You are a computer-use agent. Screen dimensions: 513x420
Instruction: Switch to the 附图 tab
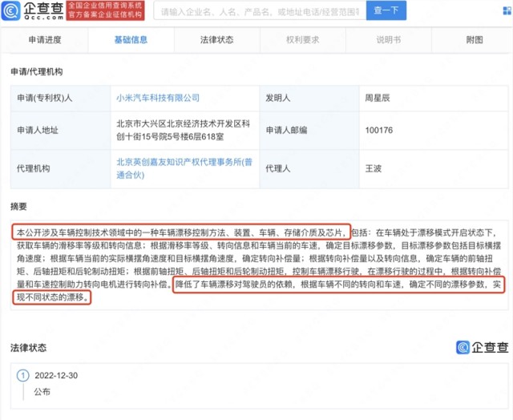475,40
